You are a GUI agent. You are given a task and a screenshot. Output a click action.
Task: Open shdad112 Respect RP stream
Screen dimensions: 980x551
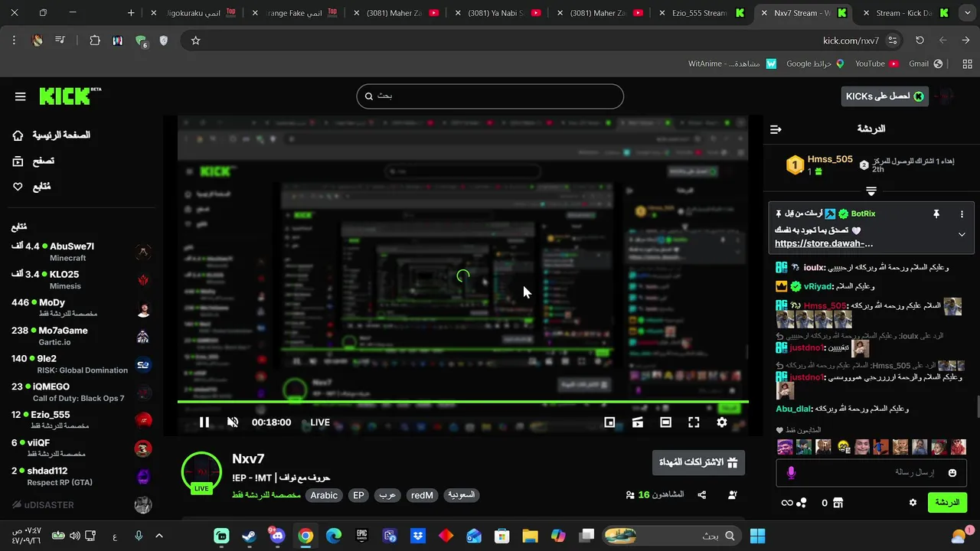point(81,476)
